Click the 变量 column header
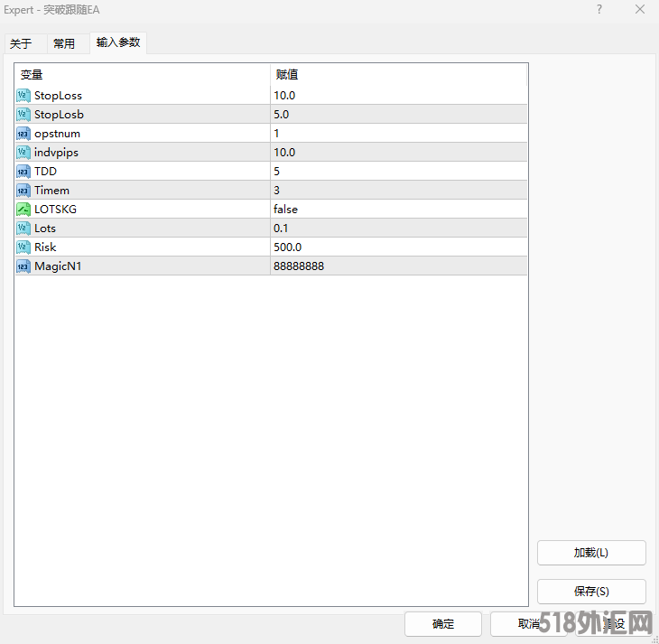The height and width of the screenshot is (644, 659). [x=143, y=75]
